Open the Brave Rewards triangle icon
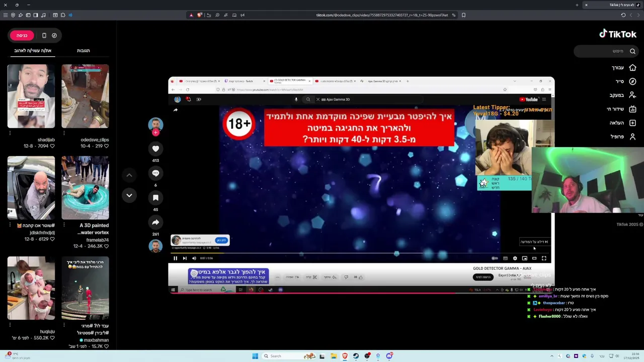This screenshot has width=644, height=362. tap(191, 15)
